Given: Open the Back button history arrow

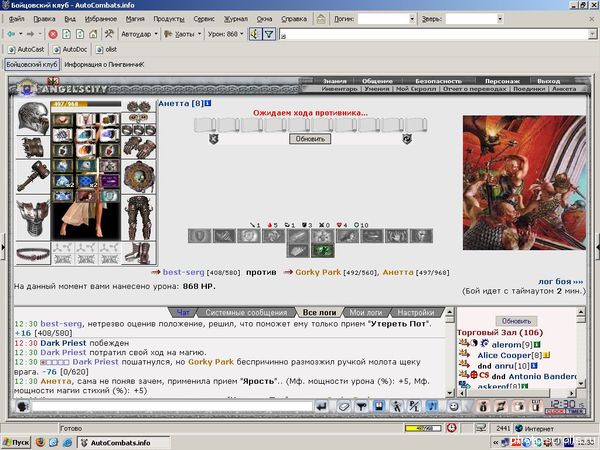Looking at the screenshot, I should [x=21, y=34].
